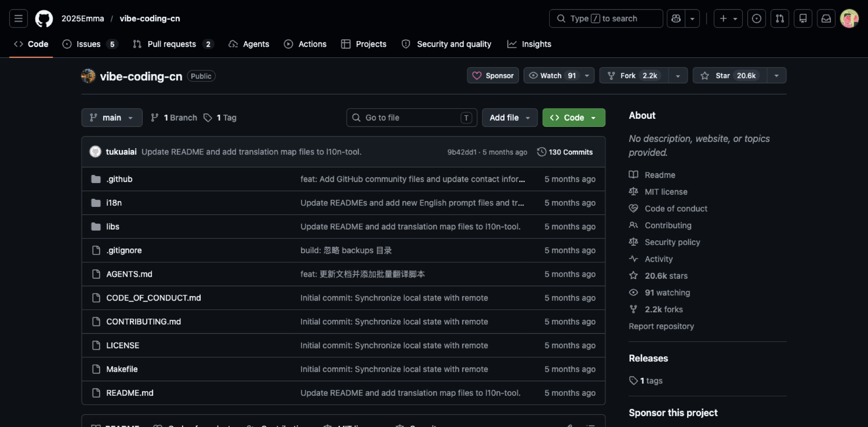Open the Code of conduct sidebar link
Screen dimensions: 868x427
(668, 208)
